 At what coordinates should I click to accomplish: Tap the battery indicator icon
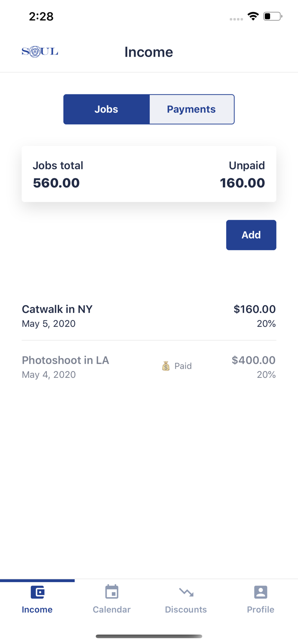(273, 16)
